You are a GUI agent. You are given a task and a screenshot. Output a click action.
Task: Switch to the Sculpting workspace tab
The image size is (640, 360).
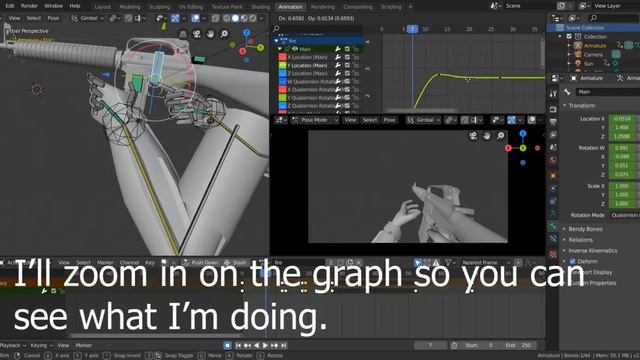tap(159, 7)
